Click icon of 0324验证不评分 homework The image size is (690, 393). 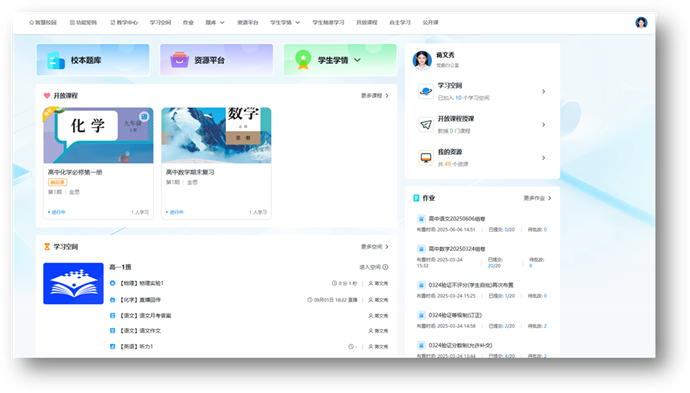[x=421, y=285]
